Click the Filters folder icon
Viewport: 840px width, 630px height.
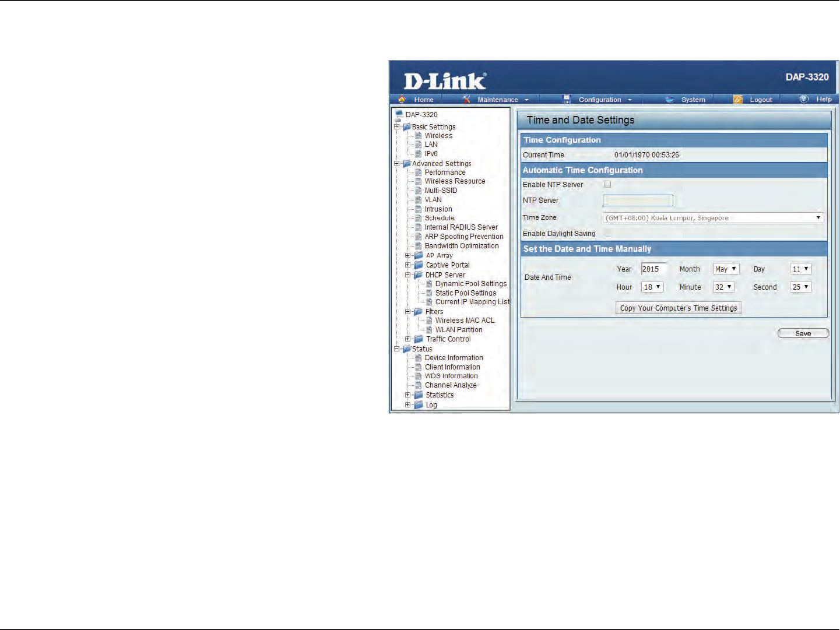tap(419, 311)
